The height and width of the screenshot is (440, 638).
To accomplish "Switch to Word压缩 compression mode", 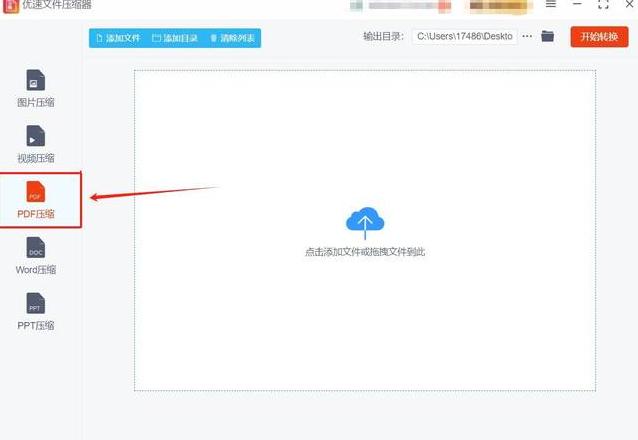I will tap(36, 256).
